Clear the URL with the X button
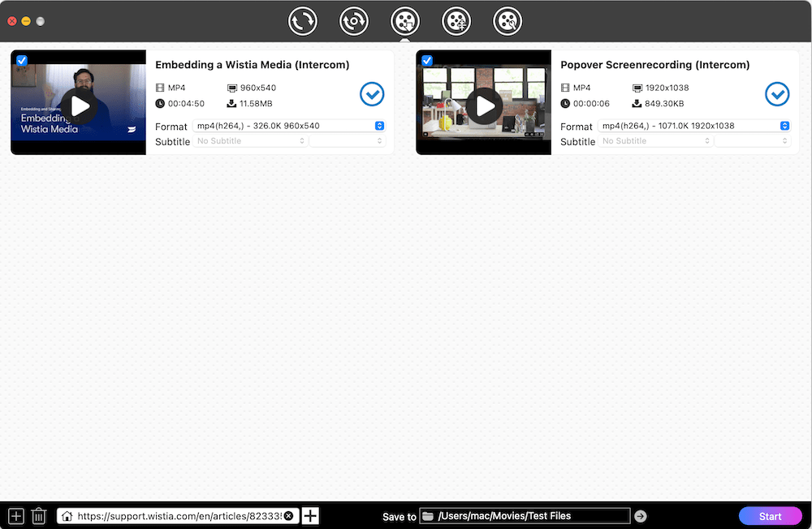This screenshot has width=812, height=529. tap(289, 516)
